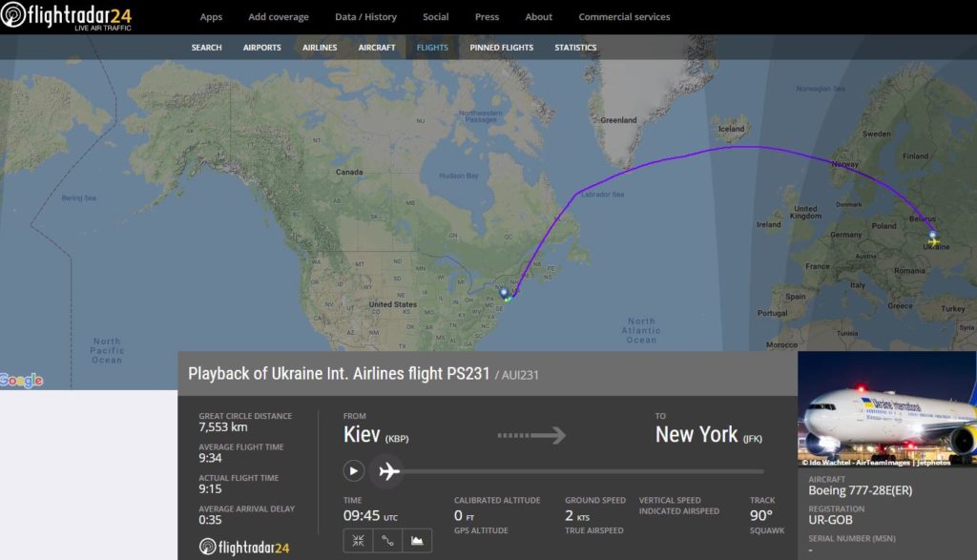
Task: Open the Data / History menu
Action: click(365, 17)
